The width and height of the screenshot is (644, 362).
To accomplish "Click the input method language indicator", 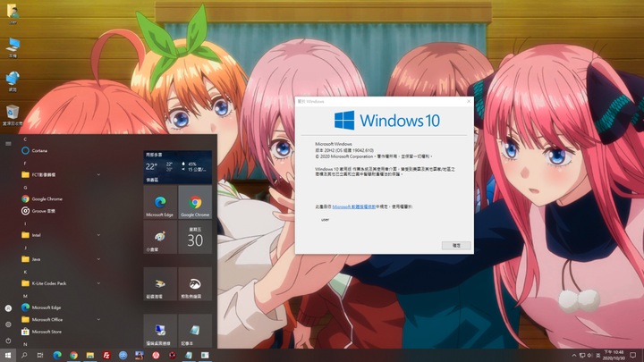I will (598, 356).
